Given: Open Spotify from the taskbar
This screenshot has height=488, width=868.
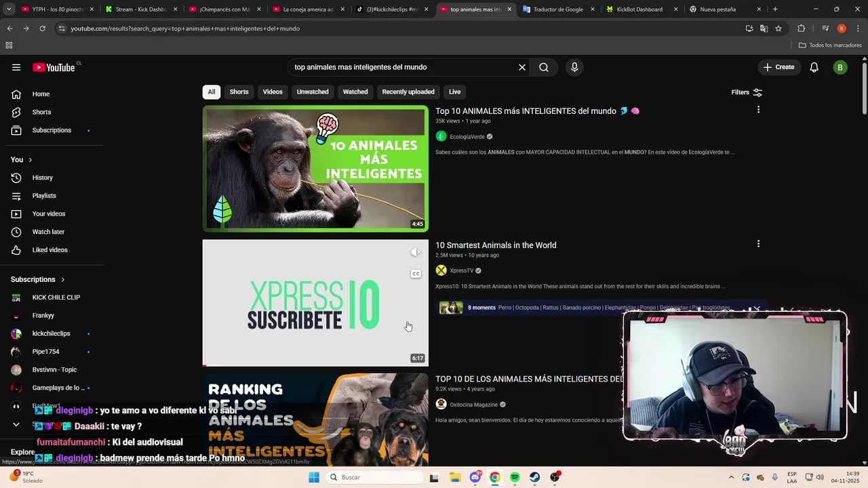Looking at the screenshot, I should [x=515, y=477].
